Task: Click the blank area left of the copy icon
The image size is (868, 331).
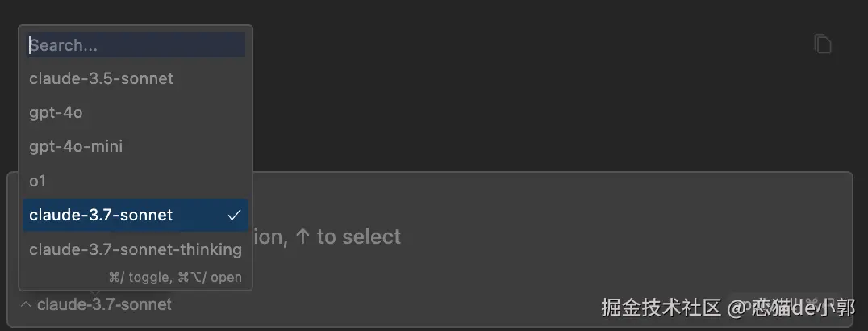Action: (726, 44)
